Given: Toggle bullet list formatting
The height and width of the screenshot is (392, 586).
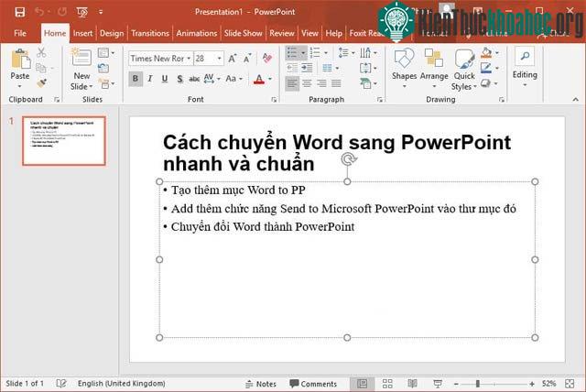Looking at the screenshot, I should click(x=291, y=53).
